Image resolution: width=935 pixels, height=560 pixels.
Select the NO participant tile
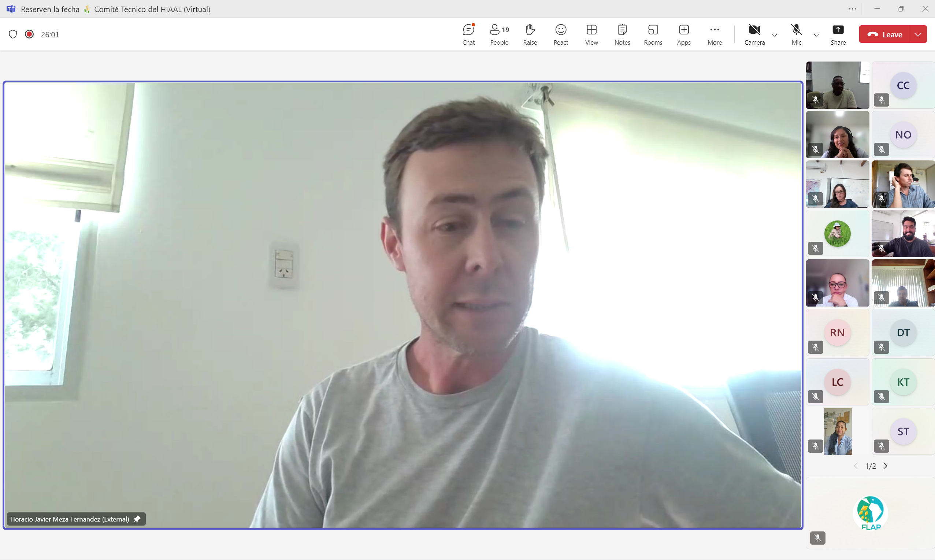tap(903, 135)
